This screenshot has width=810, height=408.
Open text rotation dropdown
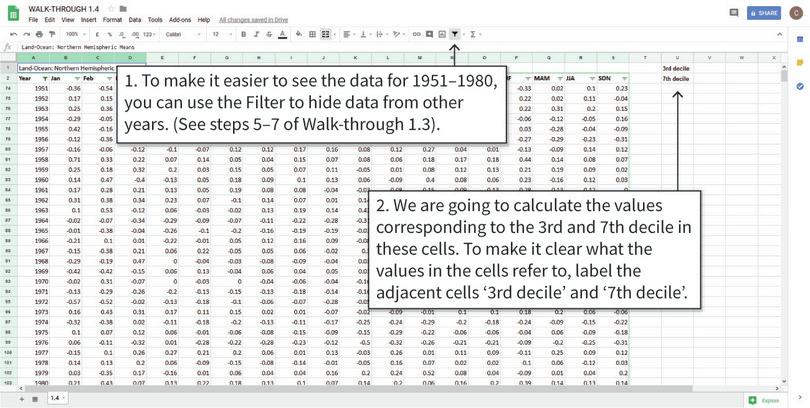point(398,34)
